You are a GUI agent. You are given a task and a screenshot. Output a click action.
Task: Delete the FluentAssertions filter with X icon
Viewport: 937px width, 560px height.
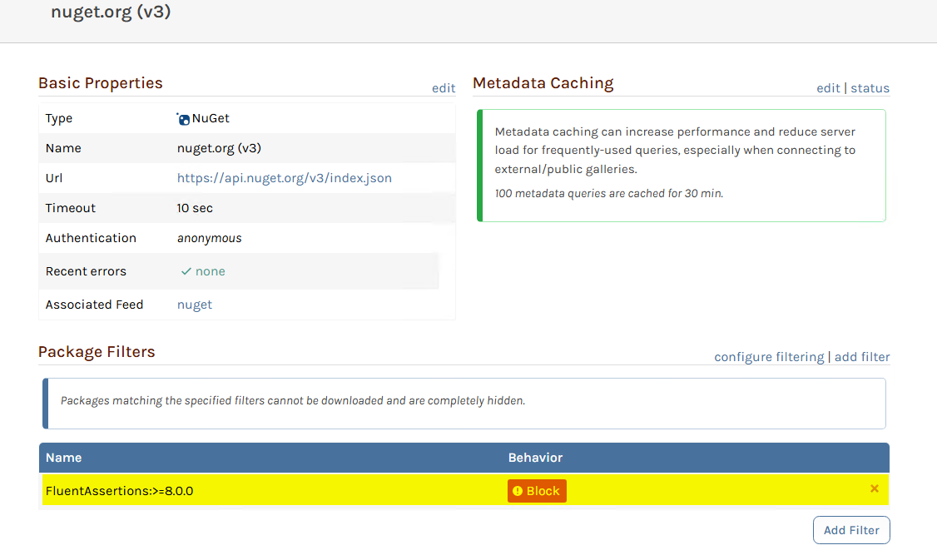tap(875, 489)
